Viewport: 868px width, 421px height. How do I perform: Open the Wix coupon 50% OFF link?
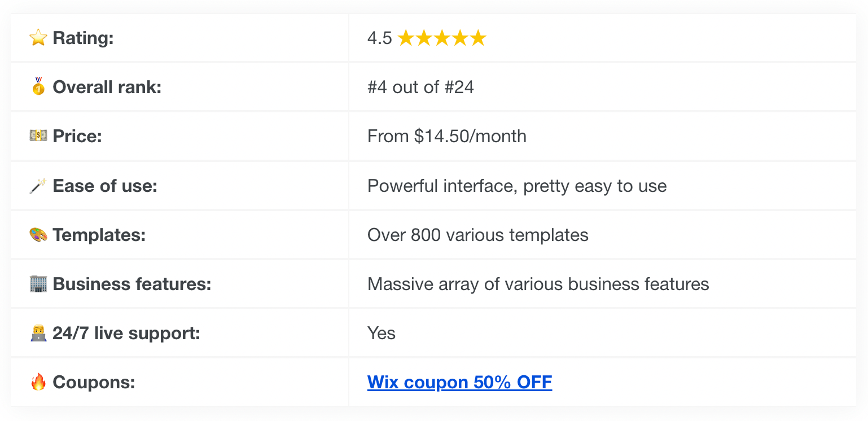[459, 383]
